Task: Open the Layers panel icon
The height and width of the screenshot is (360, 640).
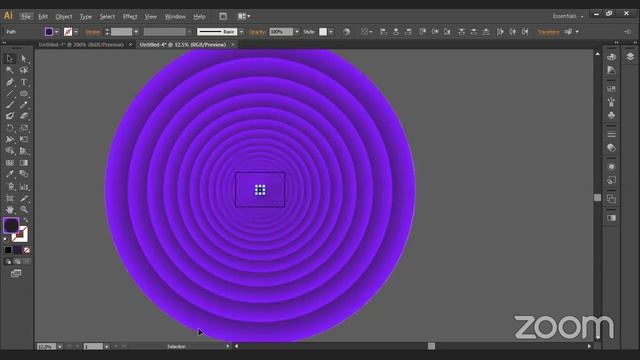Action: tap(630, 57)
